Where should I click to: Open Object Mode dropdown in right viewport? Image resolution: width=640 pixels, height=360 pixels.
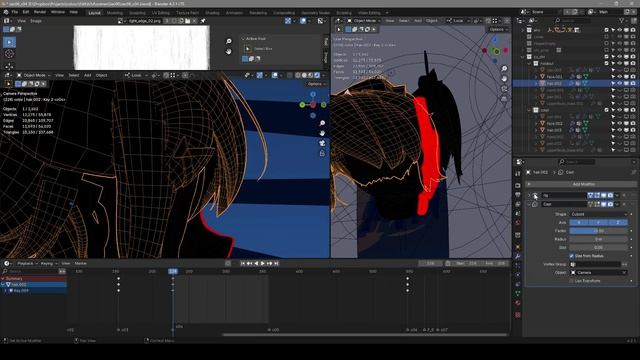[364, 20]
